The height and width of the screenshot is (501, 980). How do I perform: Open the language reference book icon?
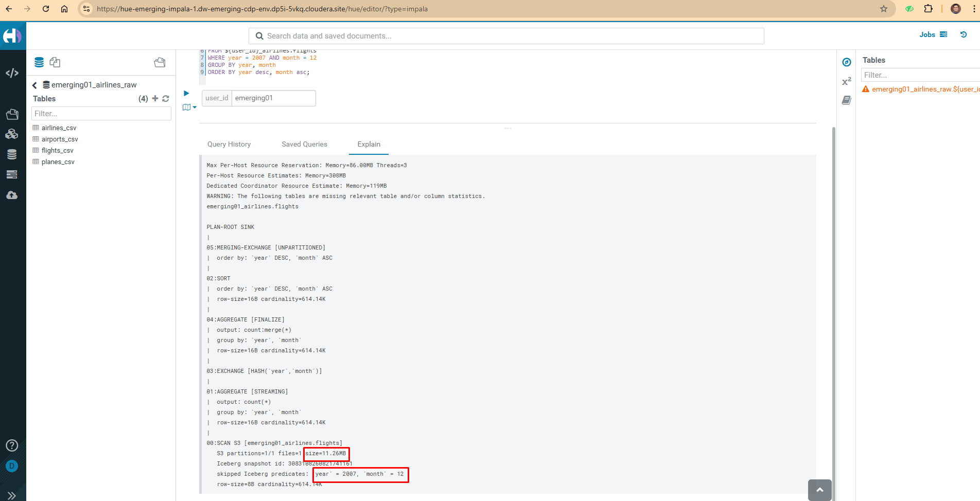(847, 100)
